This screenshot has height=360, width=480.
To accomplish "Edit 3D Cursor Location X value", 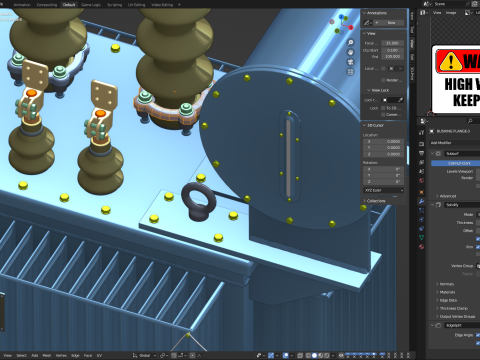I will [384, 142].
